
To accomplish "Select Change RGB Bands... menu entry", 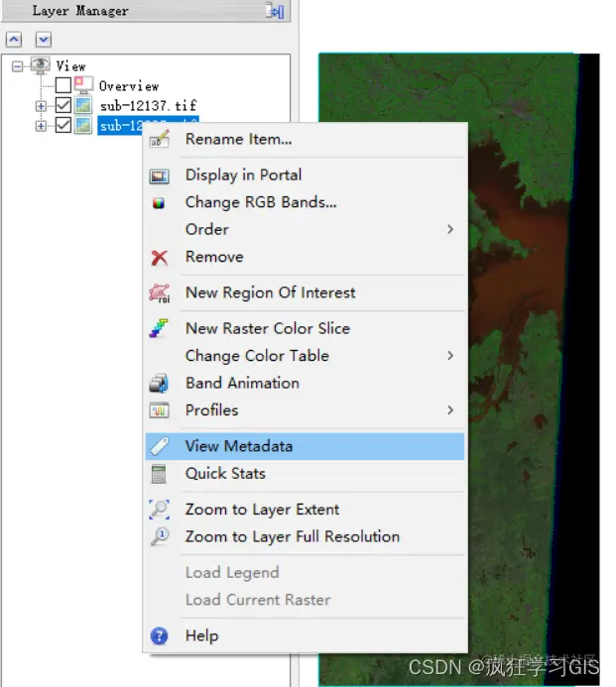I will [x=305, y=202].
